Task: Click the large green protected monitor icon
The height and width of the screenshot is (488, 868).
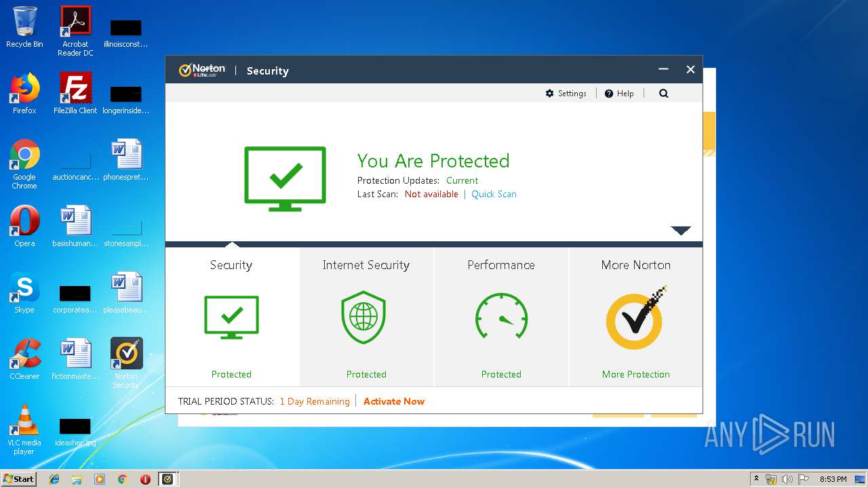Action: 285,178
